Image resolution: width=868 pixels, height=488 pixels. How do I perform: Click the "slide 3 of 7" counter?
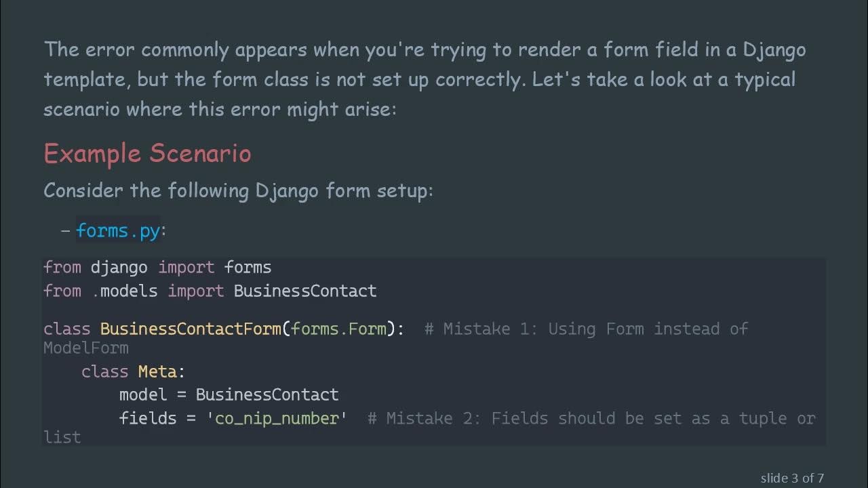point(792,478)
